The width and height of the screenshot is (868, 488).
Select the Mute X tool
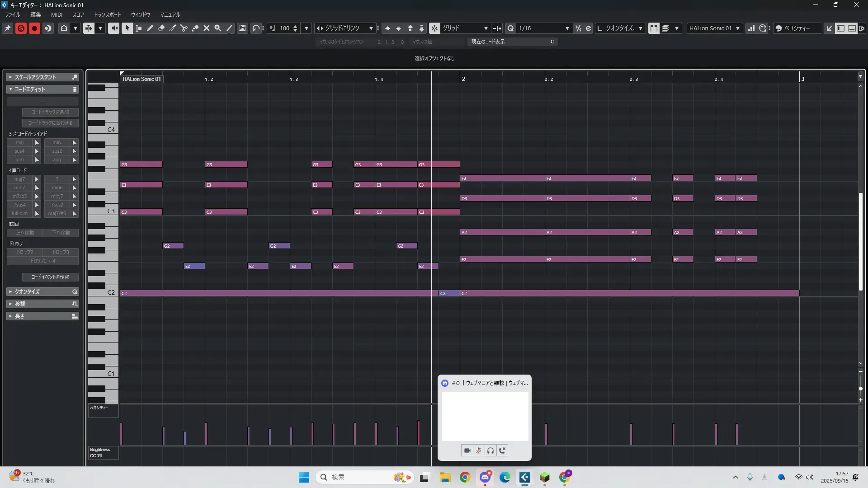tap(207, 28)
